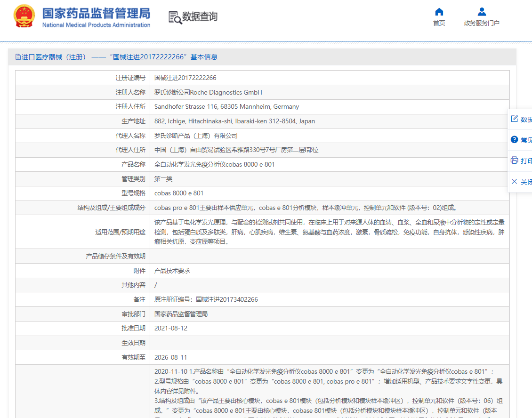The width and height of the screenshot is (532, 418).
Task: Click the 适用范围/预期用途 label
Action: [x=120, y=232]
